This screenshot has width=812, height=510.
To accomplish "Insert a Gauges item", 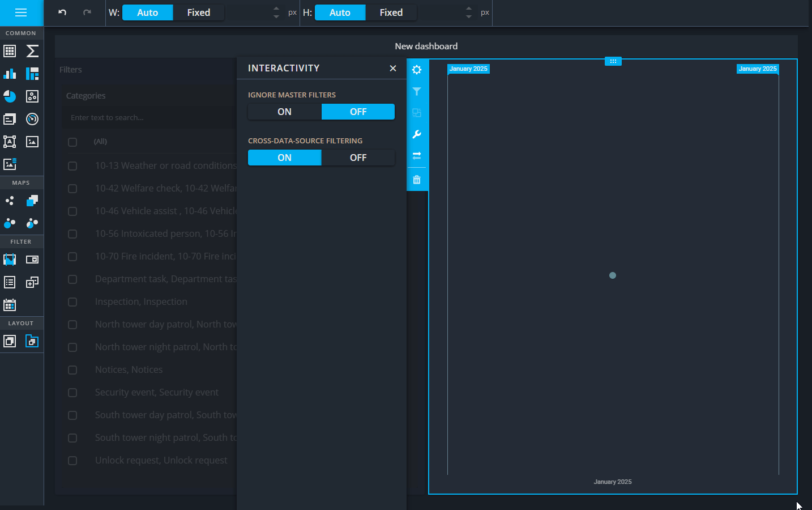I will 32,119.
